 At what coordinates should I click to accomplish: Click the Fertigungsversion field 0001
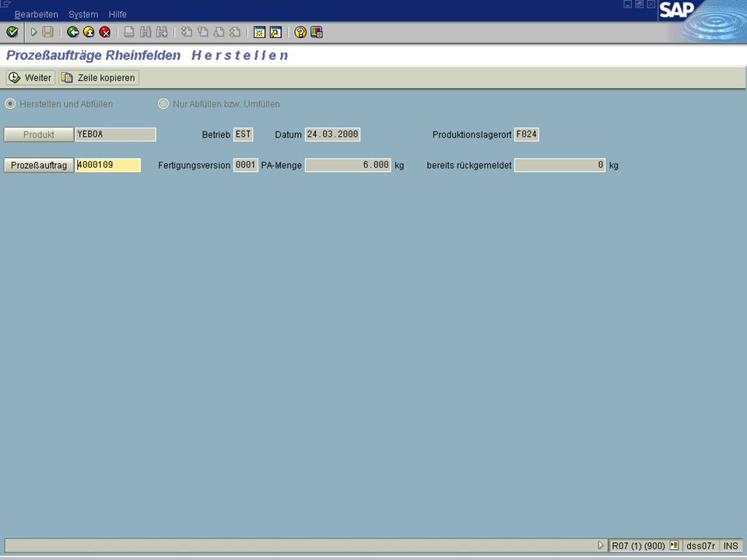tap(245, 165)
